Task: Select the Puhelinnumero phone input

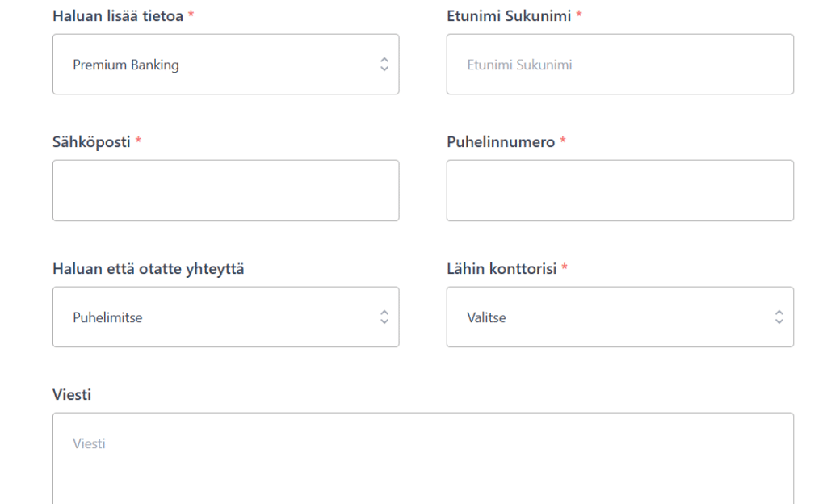Action: pyautogui.click(x=619, y=191)
